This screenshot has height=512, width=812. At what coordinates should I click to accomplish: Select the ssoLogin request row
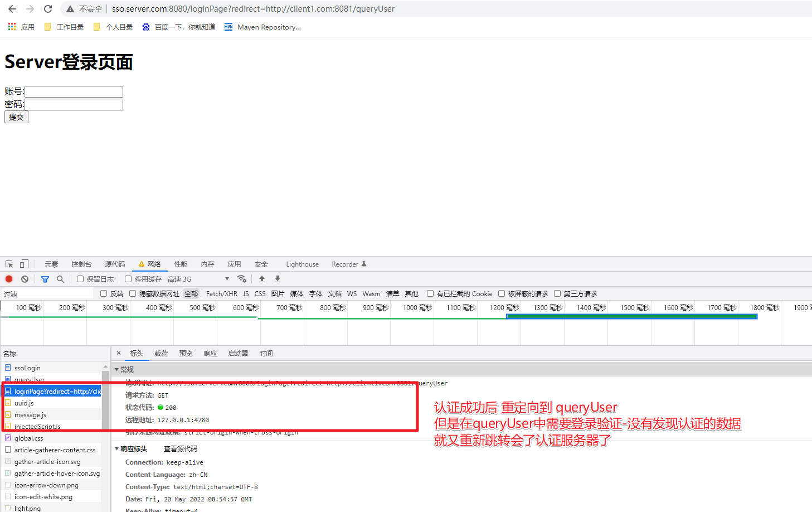coord(51,368)
